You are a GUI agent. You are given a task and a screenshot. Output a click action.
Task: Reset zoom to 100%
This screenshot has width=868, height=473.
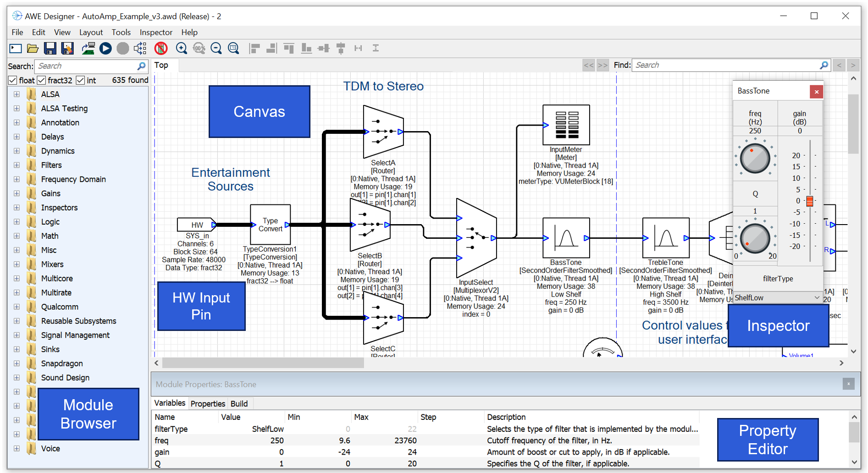pos(199,48)
